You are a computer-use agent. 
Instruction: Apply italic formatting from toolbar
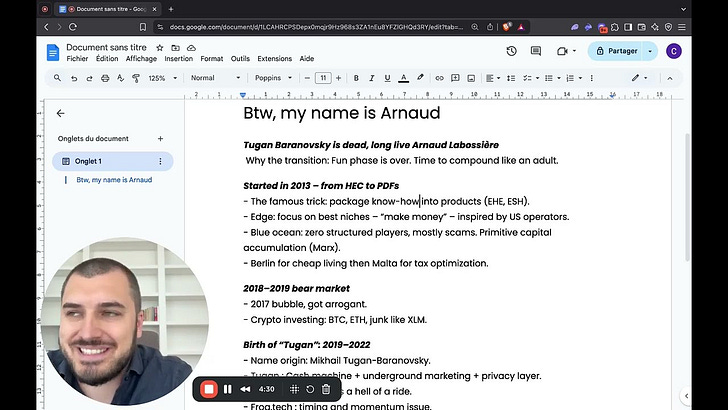click(372, 78)
